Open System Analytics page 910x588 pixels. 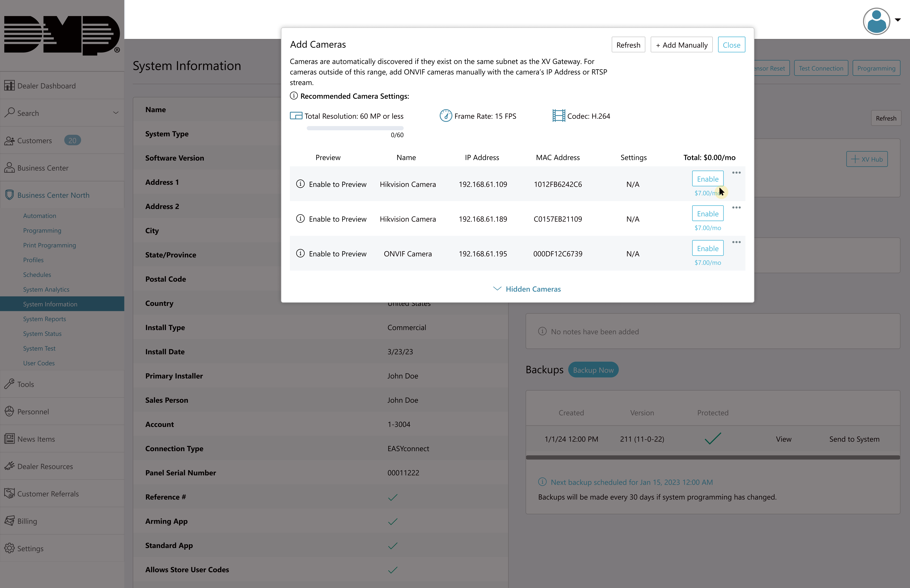[x=46, y=289]
